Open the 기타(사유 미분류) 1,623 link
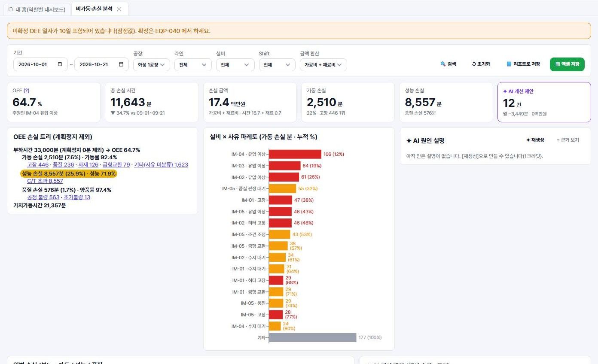 coord(161,165)
